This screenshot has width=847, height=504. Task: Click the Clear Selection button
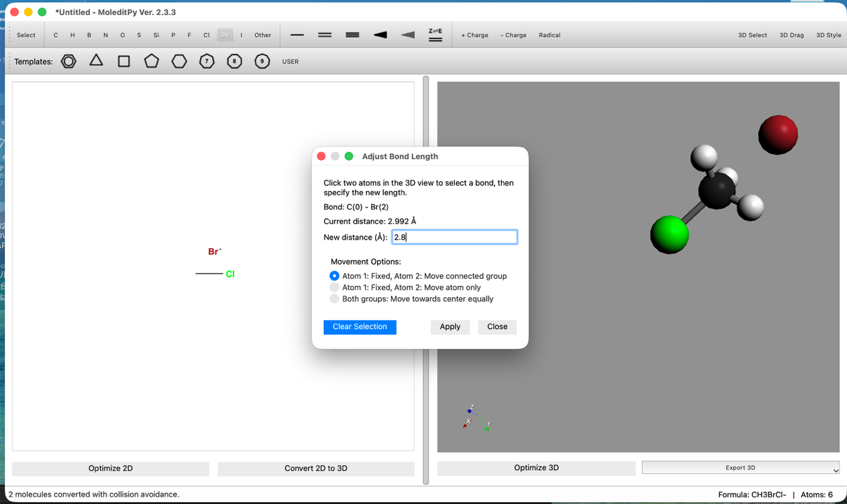coord(360,327)
